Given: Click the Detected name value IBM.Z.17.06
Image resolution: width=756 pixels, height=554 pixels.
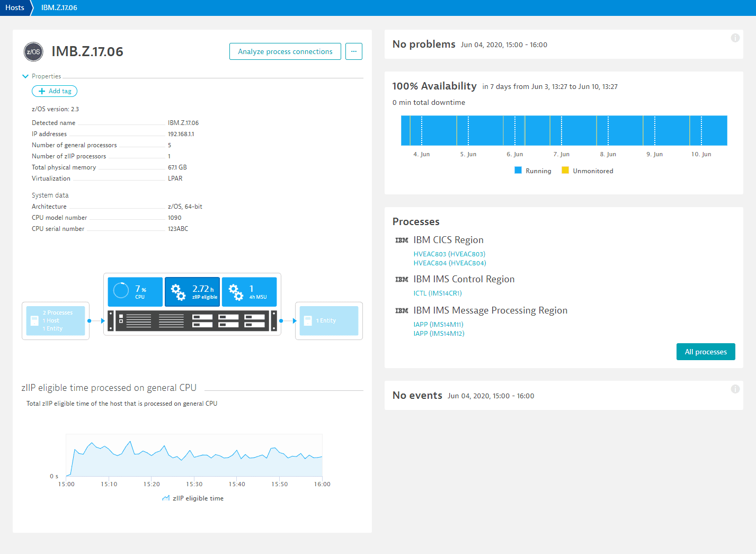Looking at the screenshot, I should (183, 123).
